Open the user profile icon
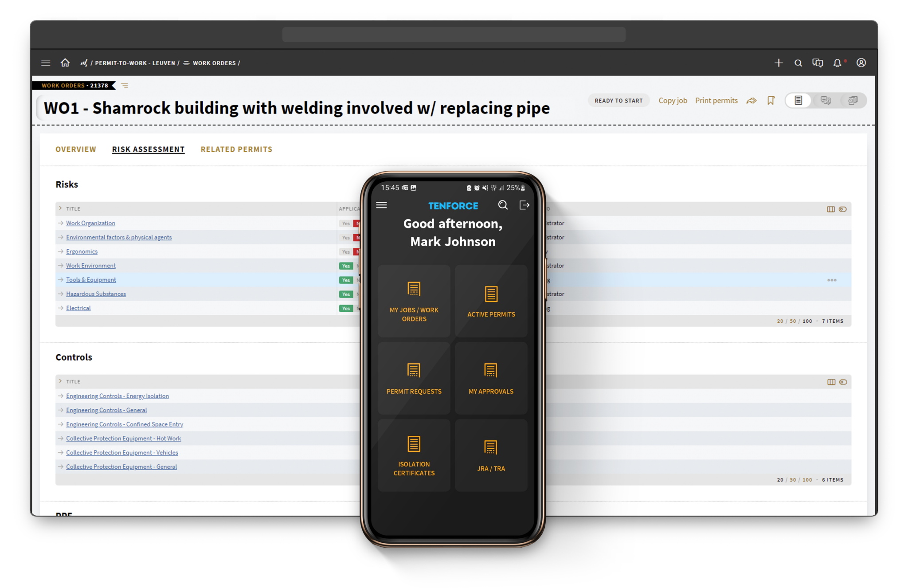Image resolution: width=908 pixels, height=588 pixels. coord(861,63)
